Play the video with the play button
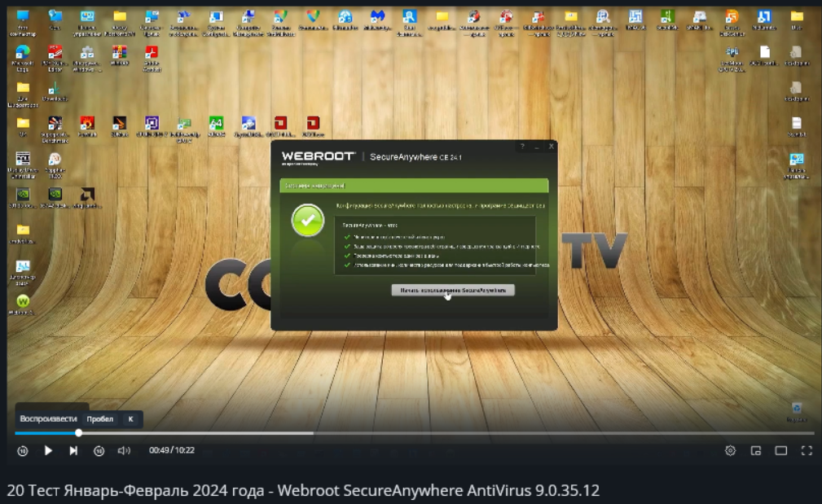This screenshot has width=822, height=504. (48, 450)
